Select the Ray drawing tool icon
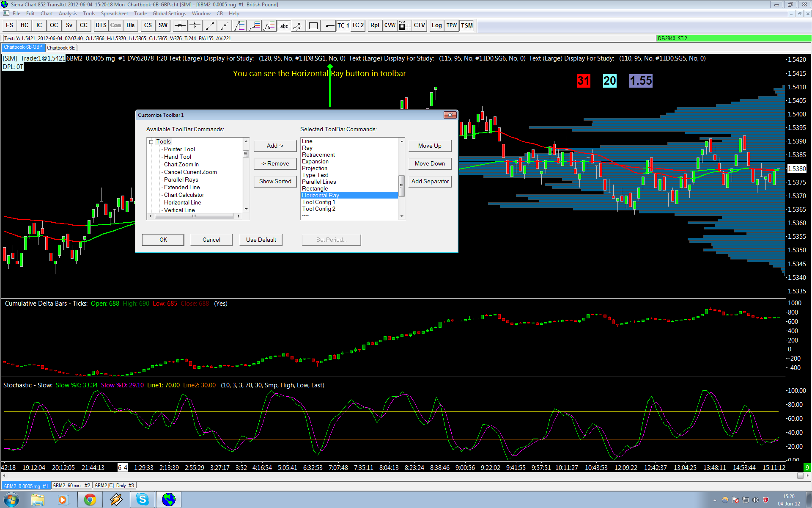This screenshot has width=812, height=508. (225, 25)
